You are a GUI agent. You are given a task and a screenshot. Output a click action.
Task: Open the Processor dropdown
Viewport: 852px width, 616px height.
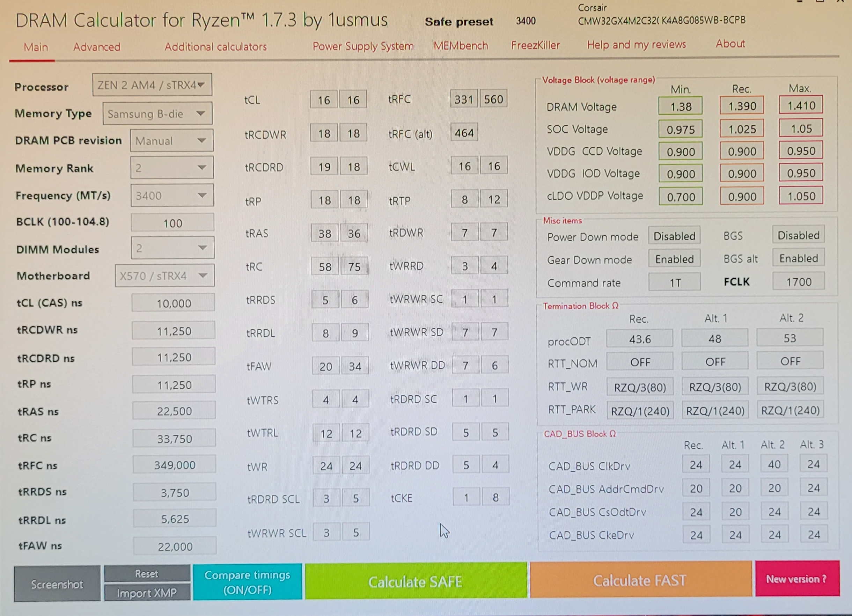coord(152,85)
